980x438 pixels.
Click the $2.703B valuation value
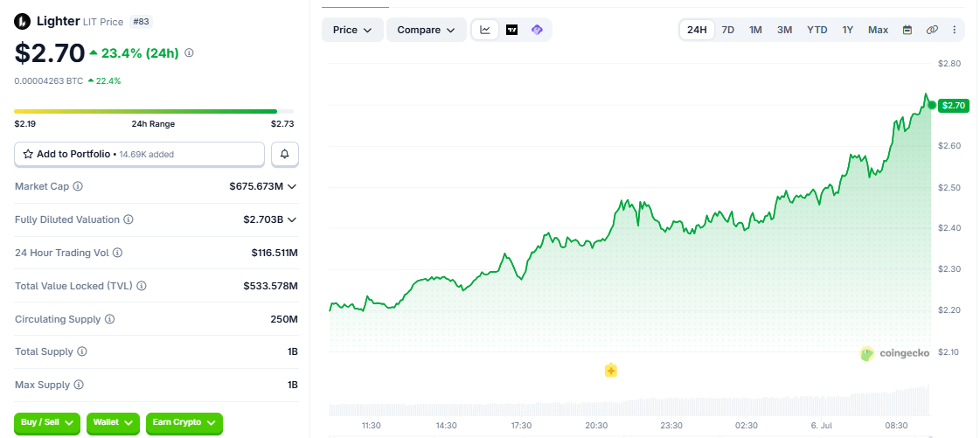point(263,219)
